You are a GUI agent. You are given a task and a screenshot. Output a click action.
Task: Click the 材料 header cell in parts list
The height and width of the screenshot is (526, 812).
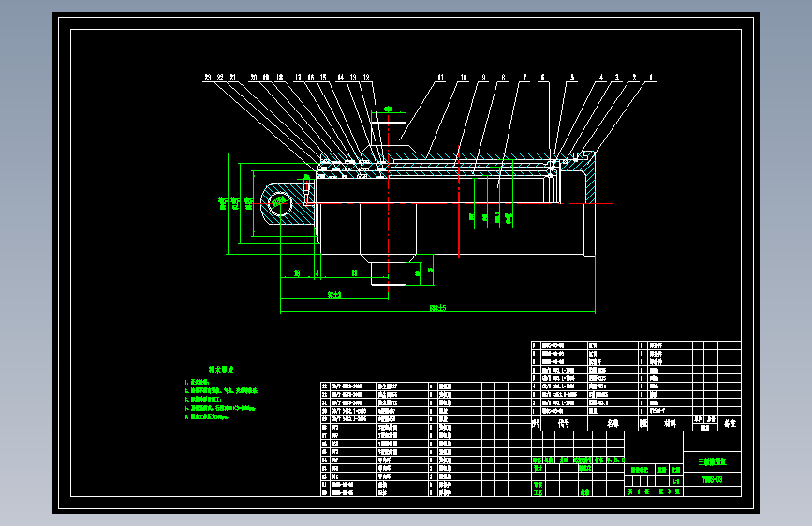coord(670,423)
